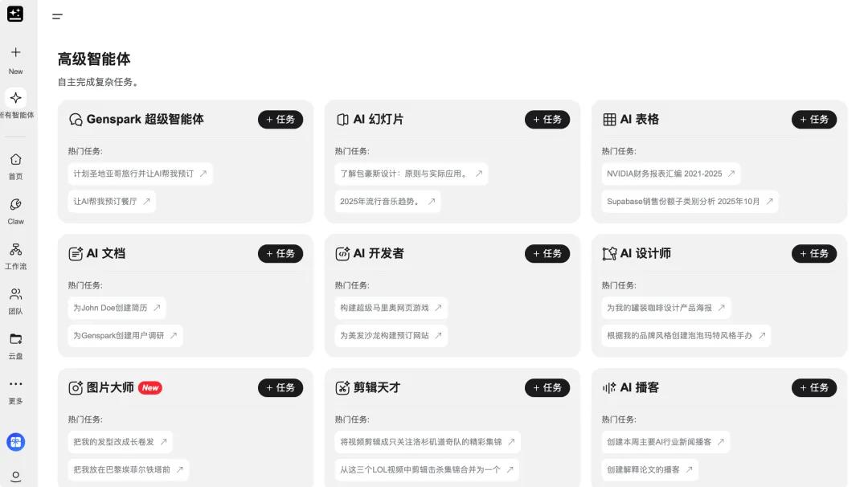Click AI 设计师 design icon
The image size is (868, 487).
point(609,253)
